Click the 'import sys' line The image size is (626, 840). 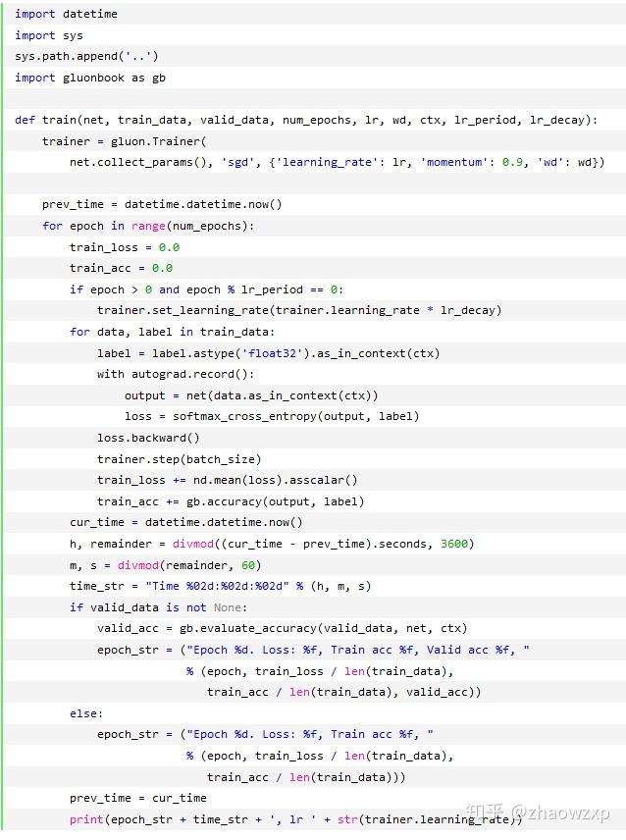[49, 35]
